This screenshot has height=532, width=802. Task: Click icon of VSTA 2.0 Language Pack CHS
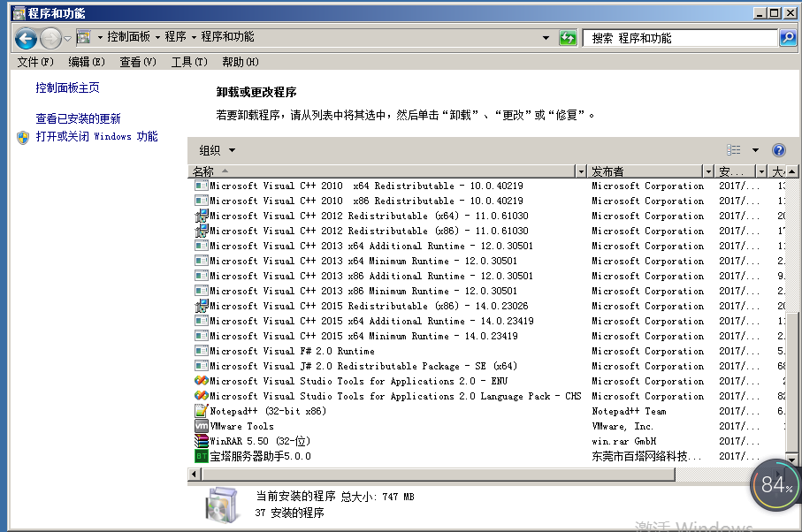(x=202, y=396)
